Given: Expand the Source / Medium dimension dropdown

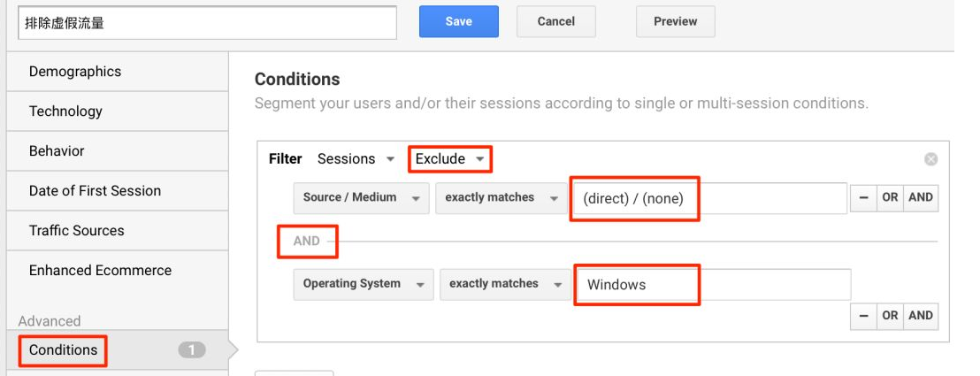Looking at the screenshot, I should tap(361, 197).
